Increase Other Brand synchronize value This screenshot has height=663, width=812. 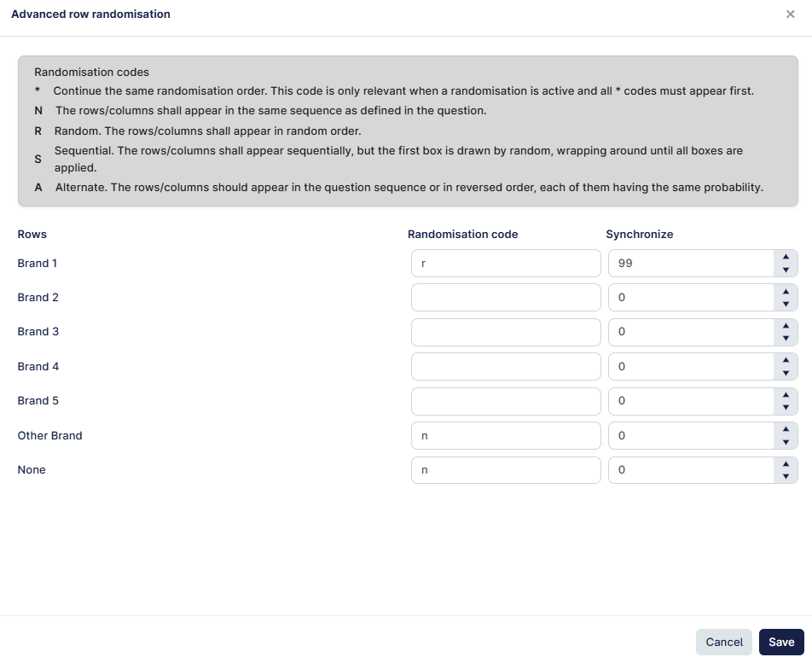(x=786, y=429)
